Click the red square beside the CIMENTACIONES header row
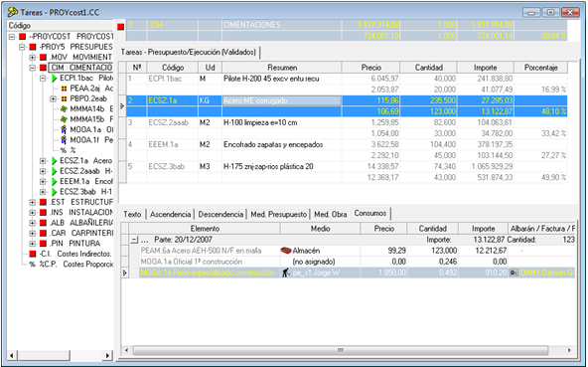Viewport: 588px width, 367px height. pos(120,27)
